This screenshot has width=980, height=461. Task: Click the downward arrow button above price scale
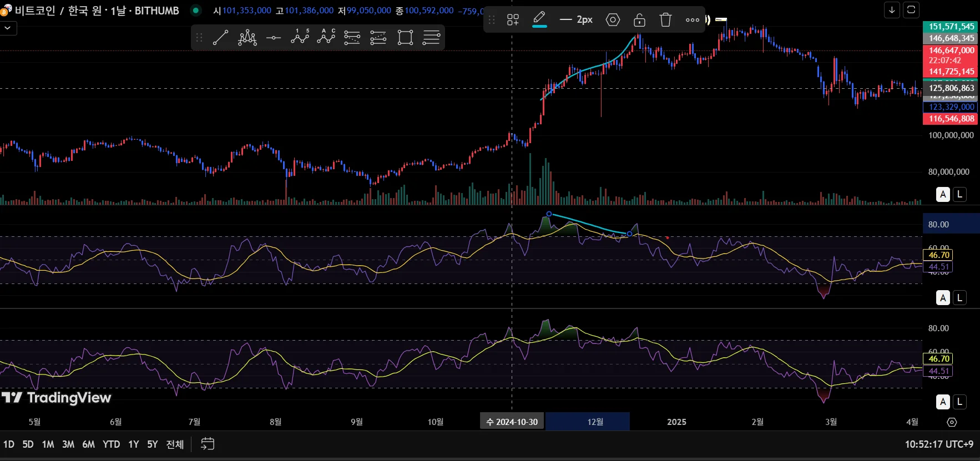[x=892, y=10]
